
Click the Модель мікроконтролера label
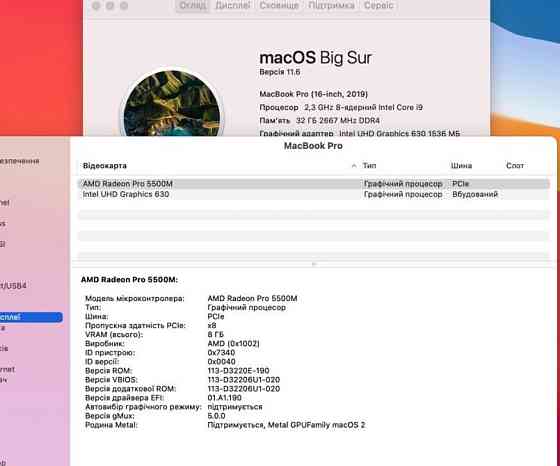(x=135, y=299)
